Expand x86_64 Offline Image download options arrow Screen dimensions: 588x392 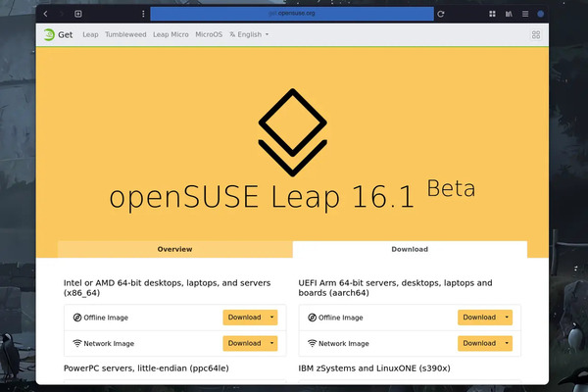pos(271,318)
